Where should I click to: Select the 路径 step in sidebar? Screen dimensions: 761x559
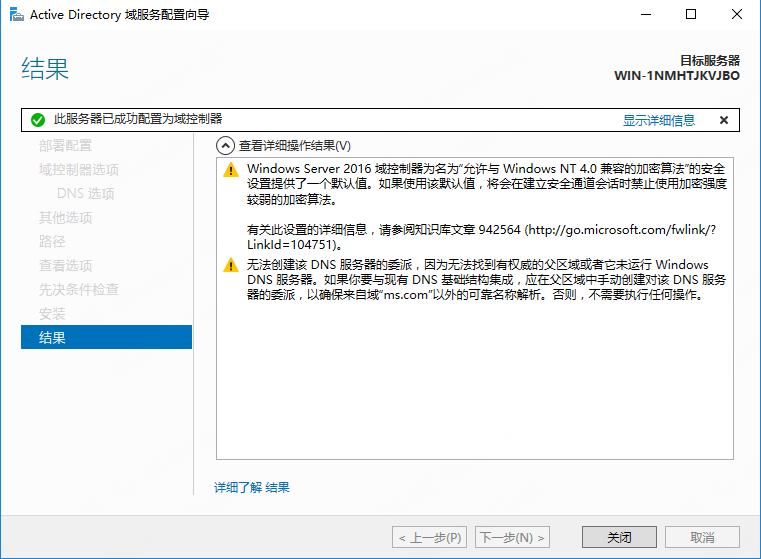[x=52, y=241]
